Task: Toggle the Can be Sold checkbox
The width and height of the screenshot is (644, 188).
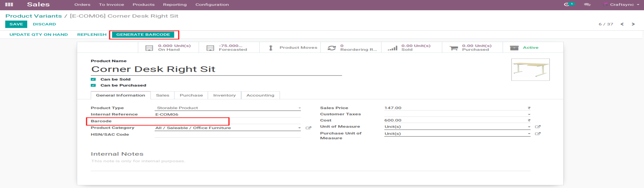Action: coord(93,79)
